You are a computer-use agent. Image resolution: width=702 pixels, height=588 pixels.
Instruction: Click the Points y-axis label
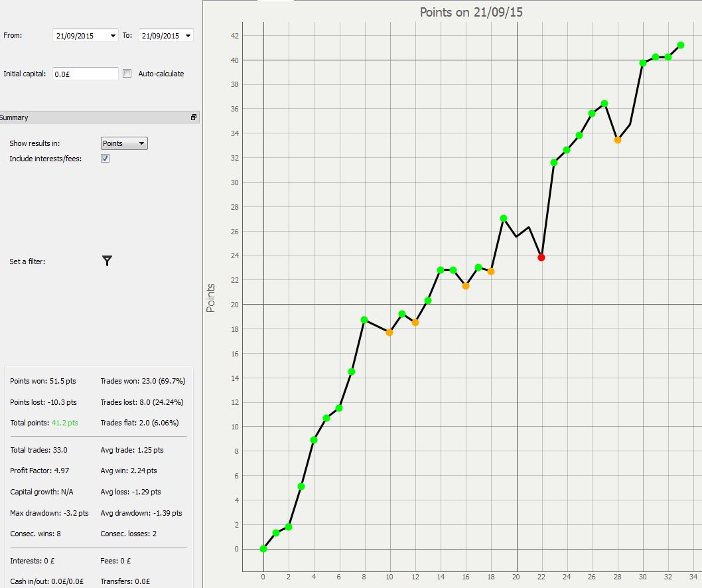(x=210, y=298)
